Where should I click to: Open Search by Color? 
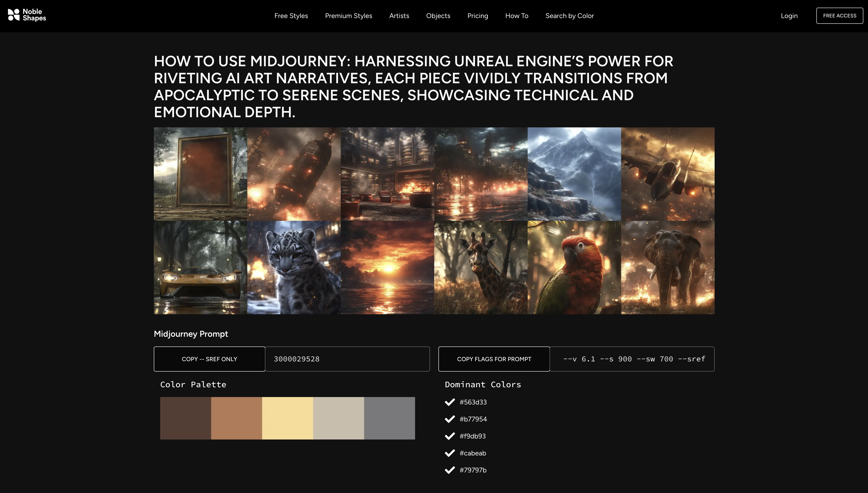(x=570, y=16)
